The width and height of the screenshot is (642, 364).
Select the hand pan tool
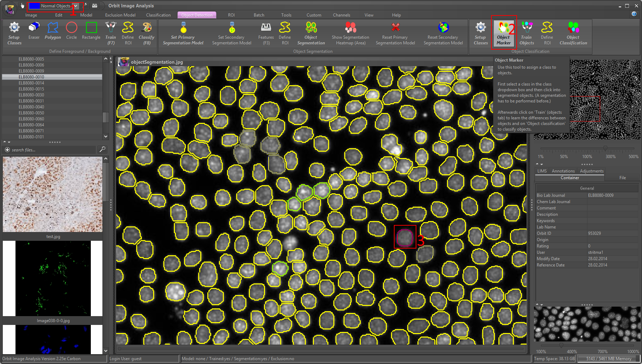pyautogui.click(x=23, y=6)
